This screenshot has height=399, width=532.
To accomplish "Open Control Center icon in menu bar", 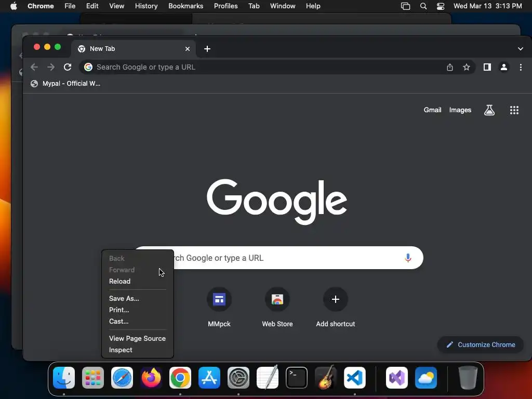I will pos(441,6).
